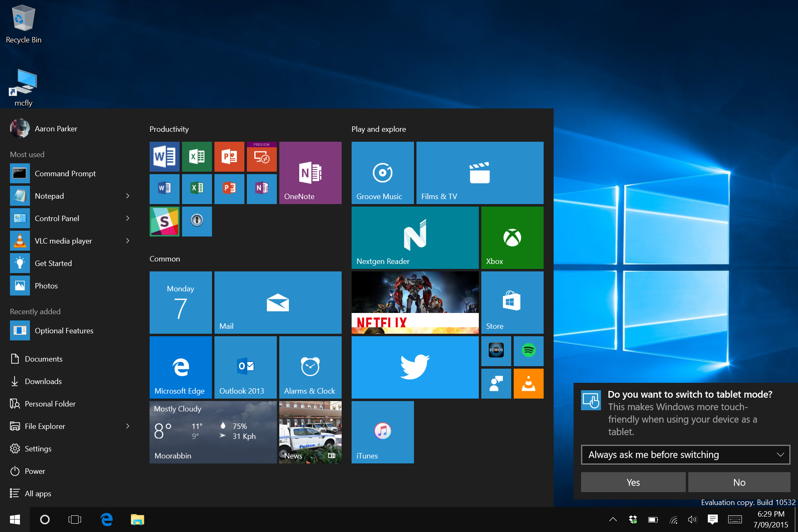Click No on tablet mode prompt
Screen dimensions: 798x532
(x=739, y=482)
